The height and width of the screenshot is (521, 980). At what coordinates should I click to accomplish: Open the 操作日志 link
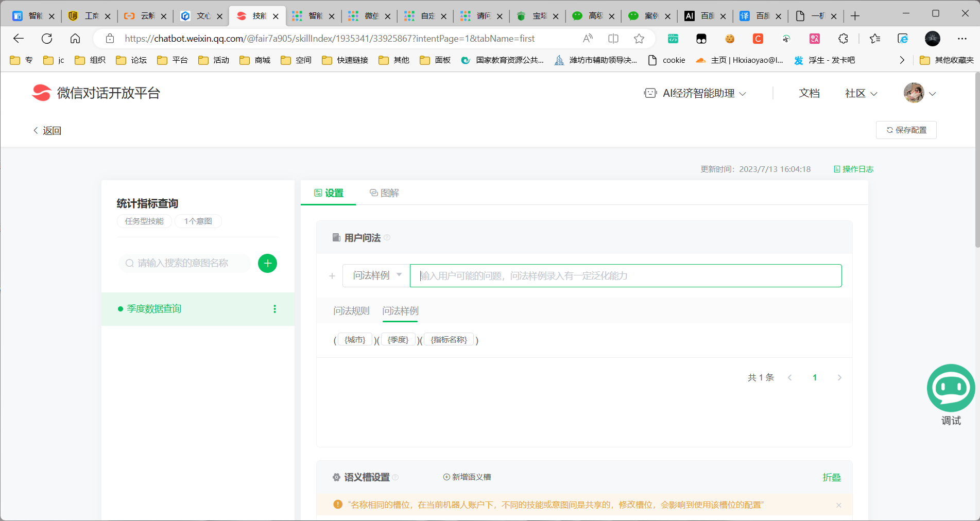(853, 169)
